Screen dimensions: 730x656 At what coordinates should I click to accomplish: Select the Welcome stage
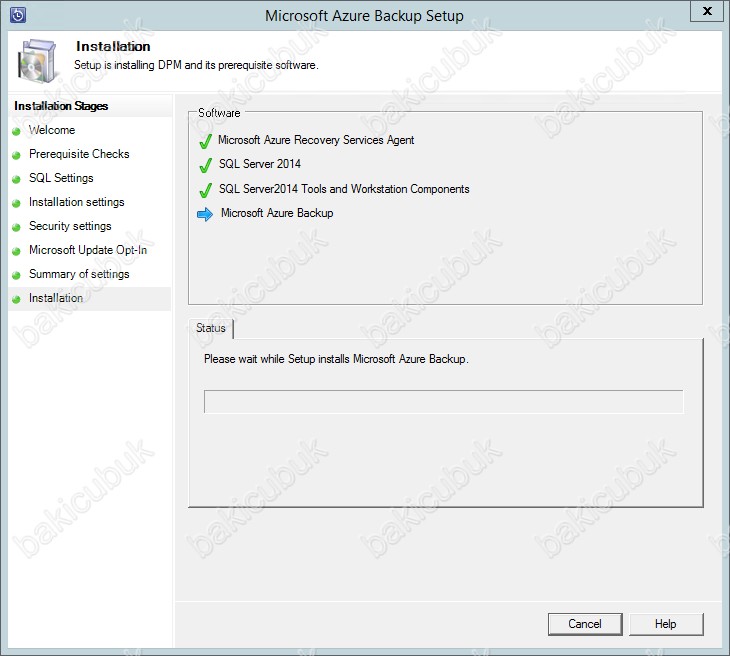(52, 130)
